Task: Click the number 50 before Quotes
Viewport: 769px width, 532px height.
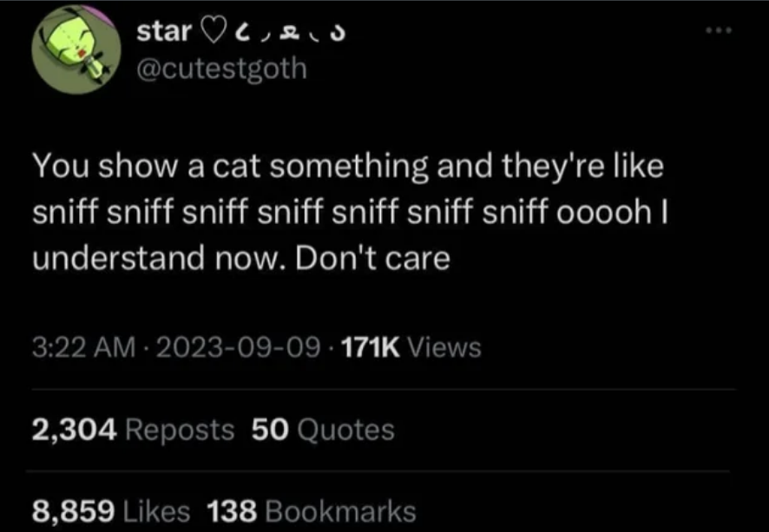Action: point(269,429)
